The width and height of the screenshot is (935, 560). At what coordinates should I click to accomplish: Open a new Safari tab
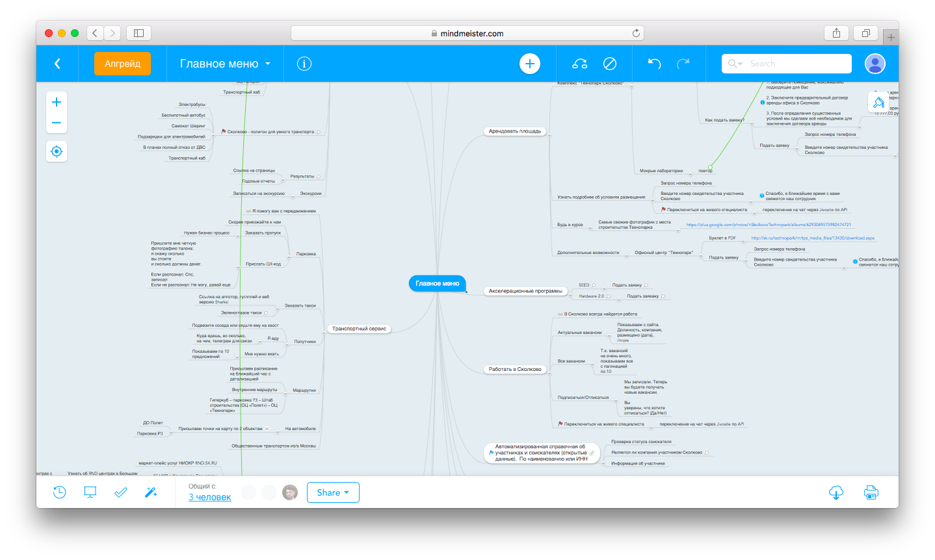tap(891, 37)
